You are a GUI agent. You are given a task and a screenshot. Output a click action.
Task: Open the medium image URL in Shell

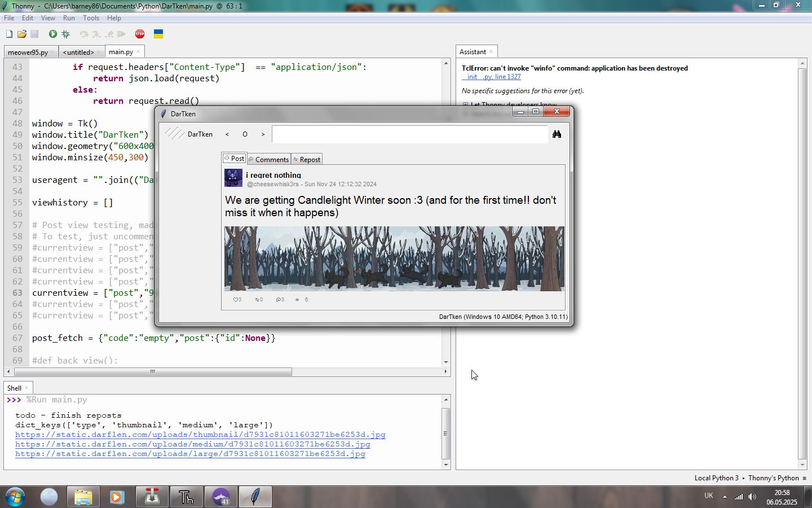click(x=193, y=444)
